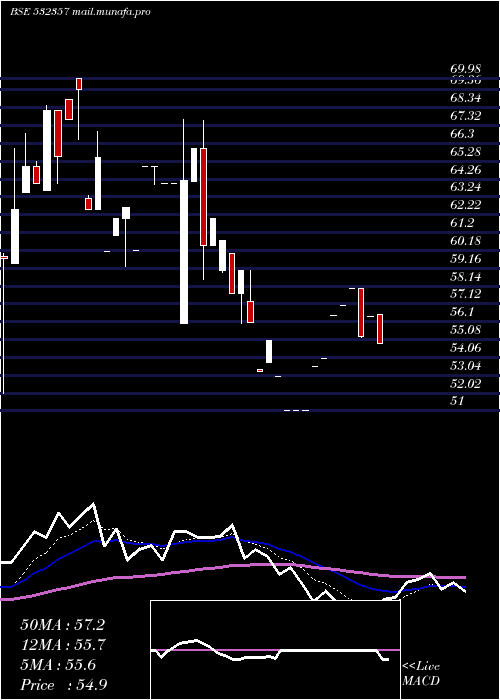Click the 50MA : 57.2 readout

click(62, 625)
